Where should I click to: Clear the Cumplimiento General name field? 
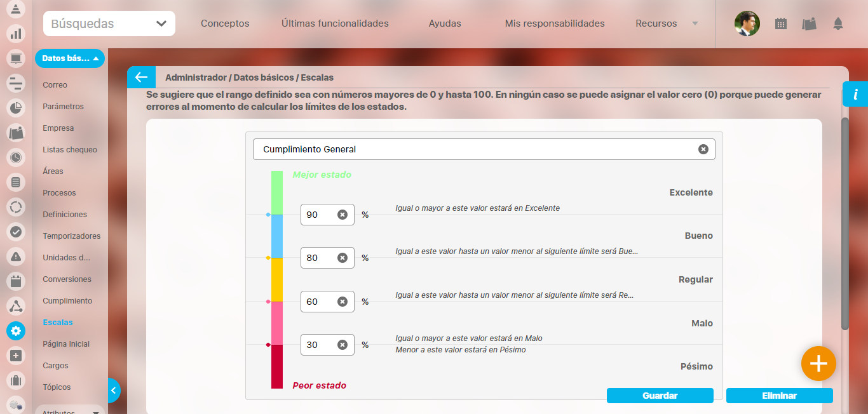tap(703, 149)
